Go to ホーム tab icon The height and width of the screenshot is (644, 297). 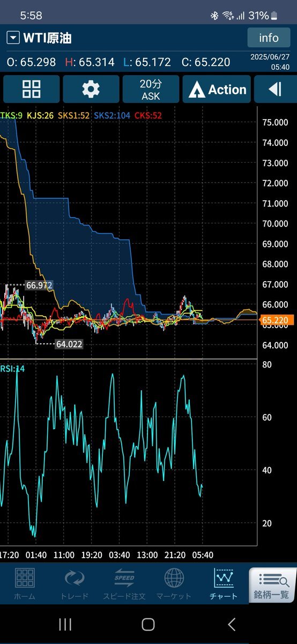point(25,584)
